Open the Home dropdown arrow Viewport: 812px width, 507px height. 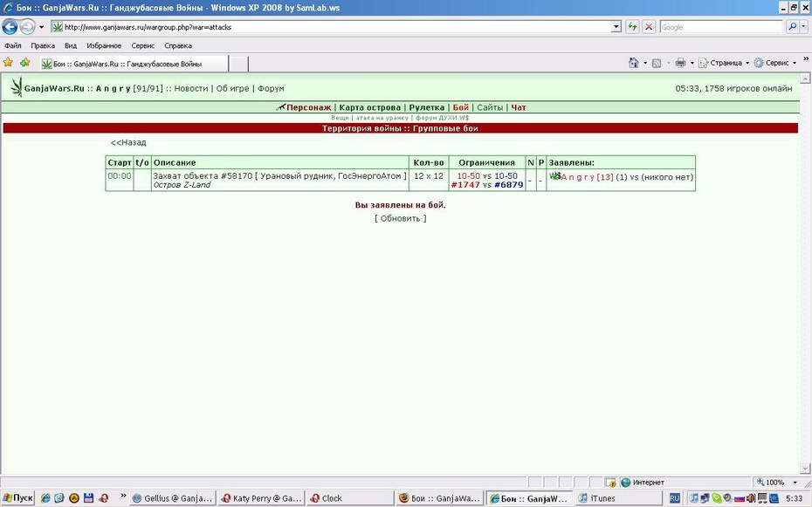click(x=644, y=63)
